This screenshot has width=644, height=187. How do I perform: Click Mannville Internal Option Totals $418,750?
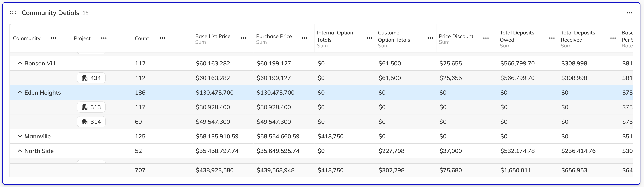(330, 136)
